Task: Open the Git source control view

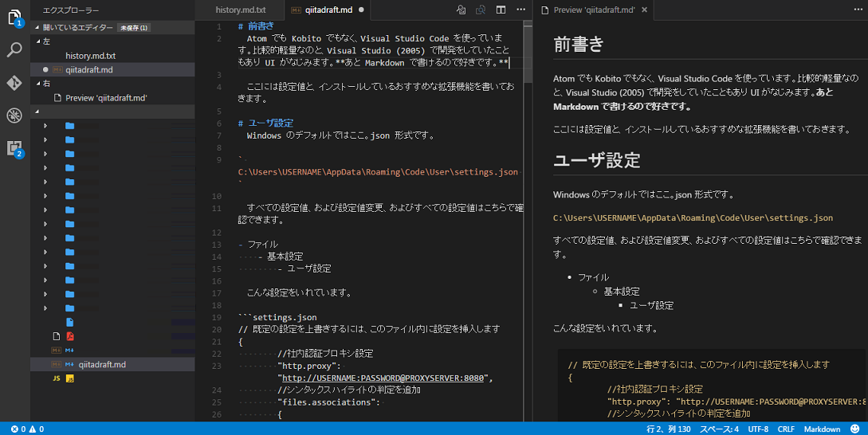Action: pyautogui.click(x=14, y=83)
